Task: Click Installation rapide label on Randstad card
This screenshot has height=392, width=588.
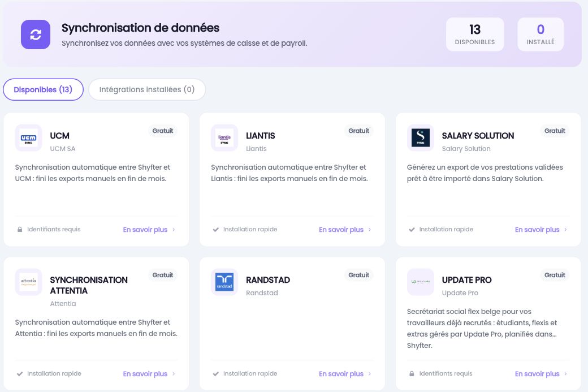Action: click(x=250, y=373)
